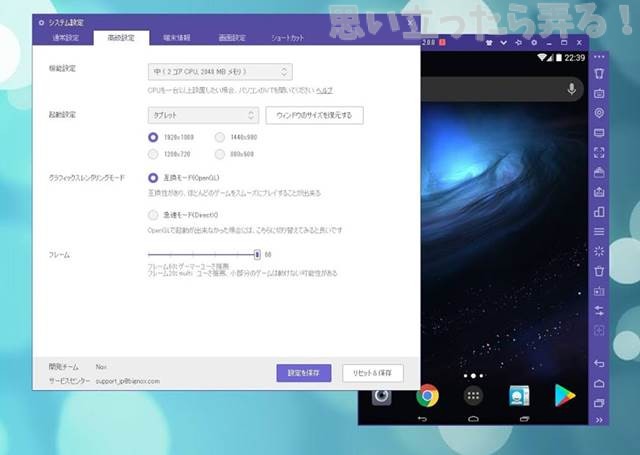Image resolution: width=640 pixels, height=455 pixels.
Task: Click the three-lines menu icon in Nox sidebar
Action: click(599, 231)
